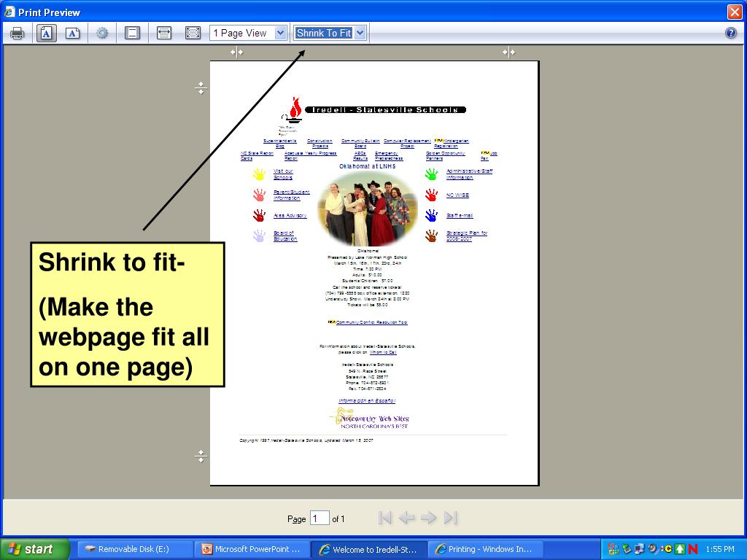
Task: Click Noteworthy Web Sites logo
Action: point(368,419)
